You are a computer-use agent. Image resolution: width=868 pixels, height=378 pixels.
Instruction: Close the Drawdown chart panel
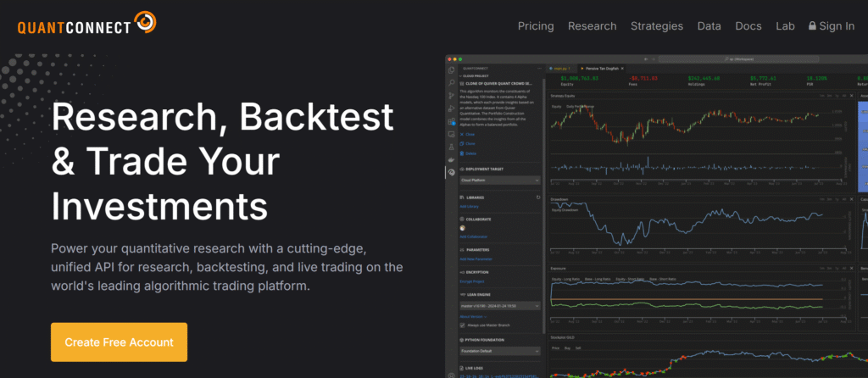pyautogui.click(x=851, y=198)
